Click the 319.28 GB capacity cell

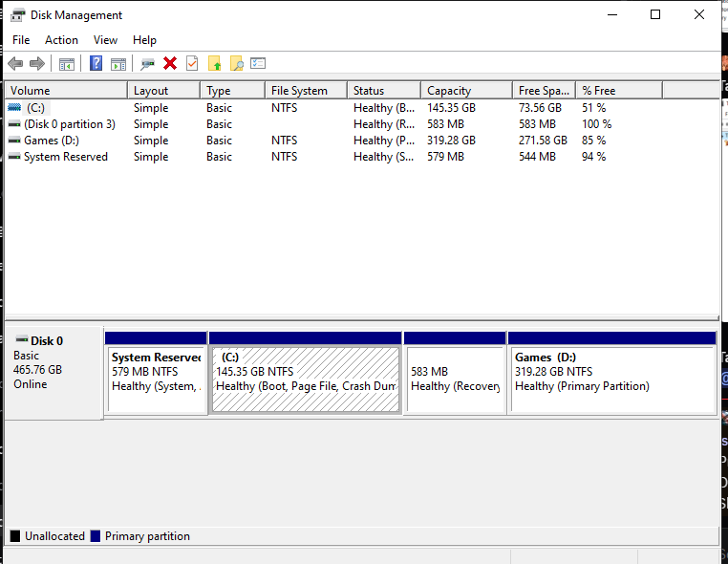click(x=451, y=141)
